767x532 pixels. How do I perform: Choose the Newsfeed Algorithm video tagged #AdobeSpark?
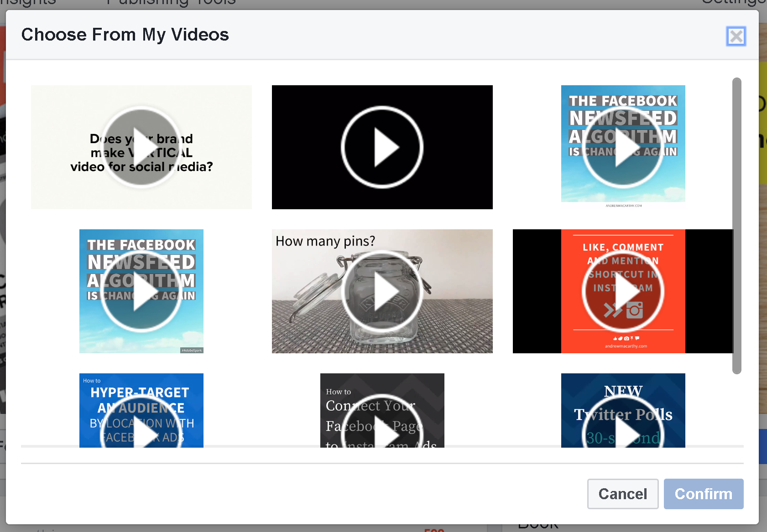141,291
